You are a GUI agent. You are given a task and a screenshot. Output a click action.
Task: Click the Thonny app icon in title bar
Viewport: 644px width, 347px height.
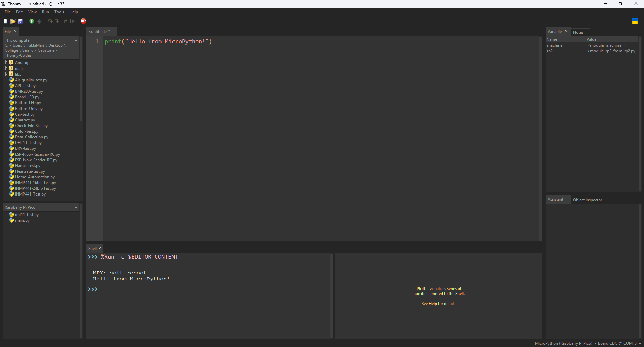coord(3,4)
